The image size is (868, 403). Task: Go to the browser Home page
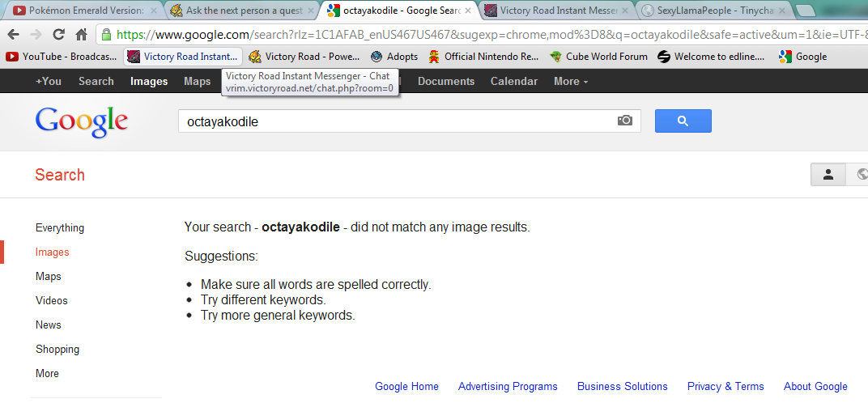tap(81, 34)
